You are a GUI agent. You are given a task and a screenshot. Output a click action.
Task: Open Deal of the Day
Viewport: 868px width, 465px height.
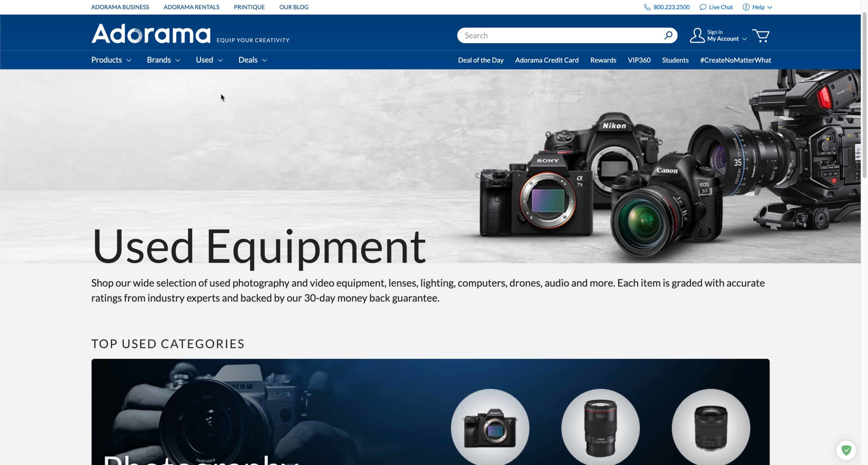[x=480, y=60]
